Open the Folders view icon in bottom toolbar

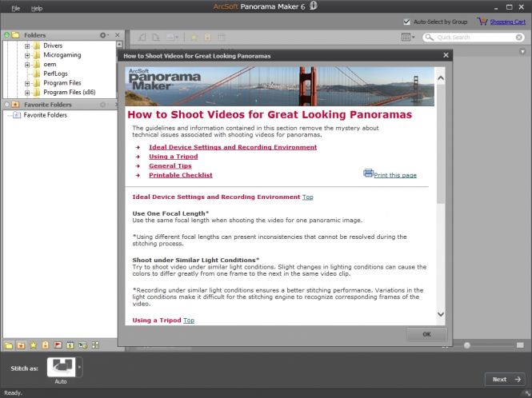(9, 345)
